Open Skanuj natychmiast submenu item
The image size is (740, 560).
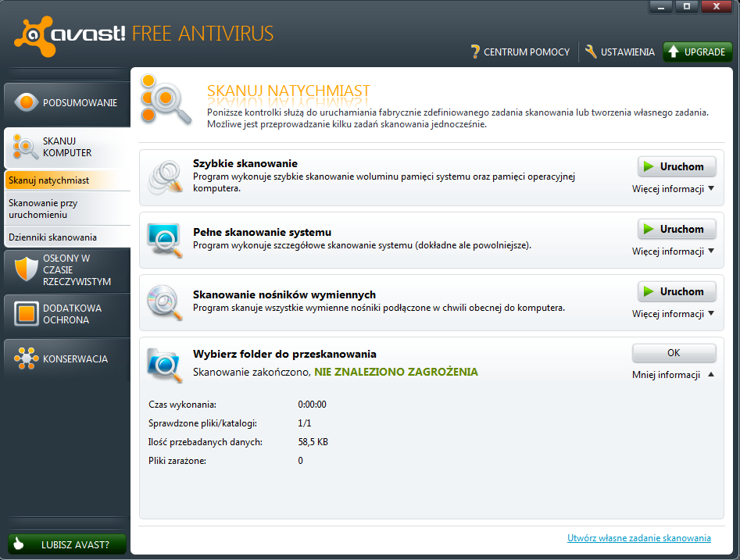pos(67,180)
